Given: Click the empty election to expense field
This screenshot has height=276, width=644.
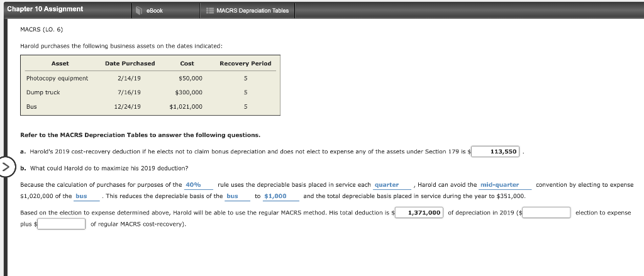Looking at the screenshot, I should click(x=547, y=213).
